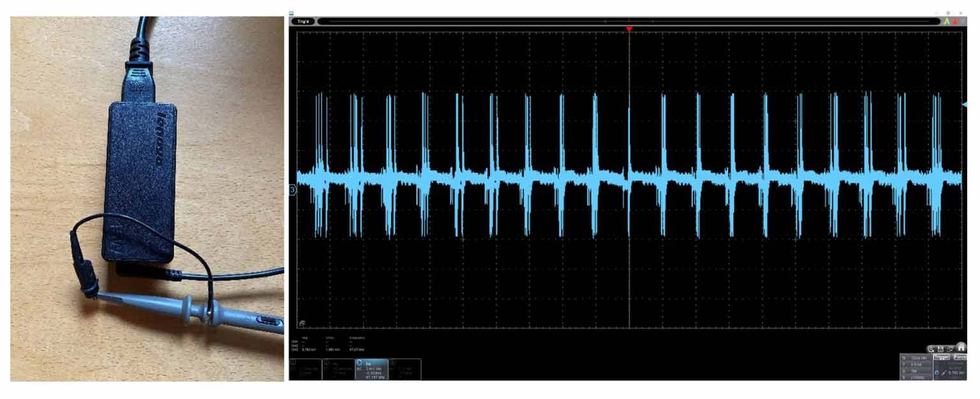Toggle the highlighted channel 3 box

[x=371, y=369]
